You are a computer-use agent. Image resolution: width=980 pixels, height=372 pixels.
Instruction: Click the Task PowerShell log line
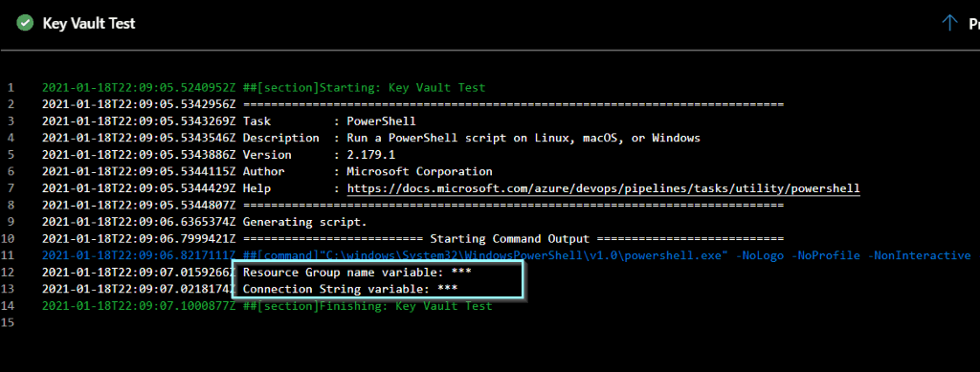point(229,121)
